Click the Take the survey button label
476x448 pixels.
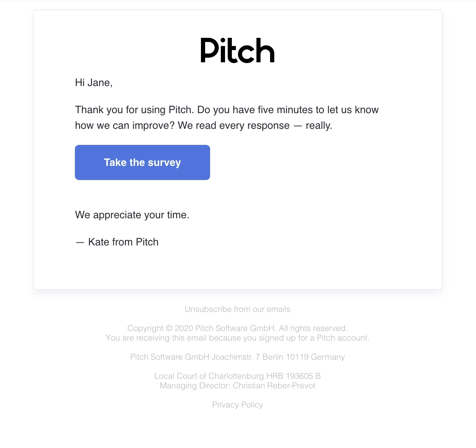[x=142, y=162]
